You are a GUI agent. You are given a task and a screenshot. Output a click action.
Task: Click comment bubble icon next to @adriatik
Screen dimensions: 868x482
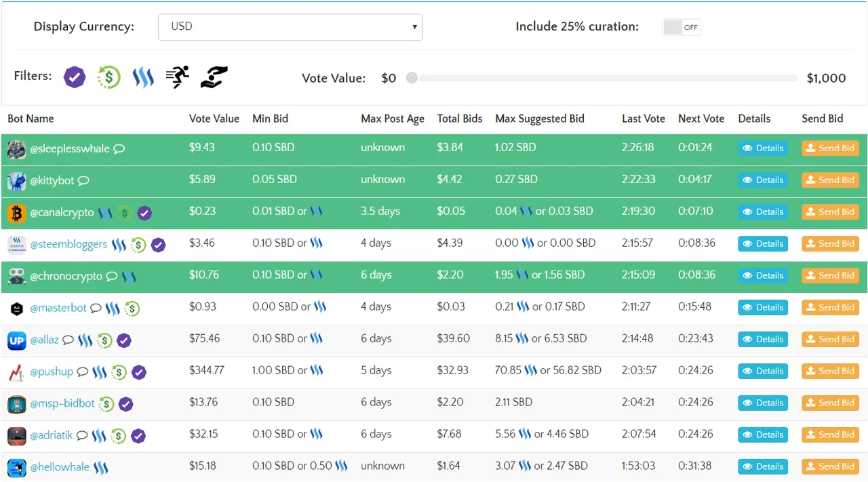point(82,435)
